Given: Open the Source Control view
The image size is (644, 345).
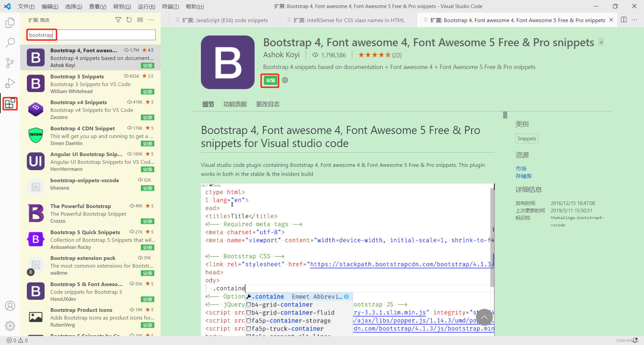Looking at the screenshot, I should [x=10, y=63].
